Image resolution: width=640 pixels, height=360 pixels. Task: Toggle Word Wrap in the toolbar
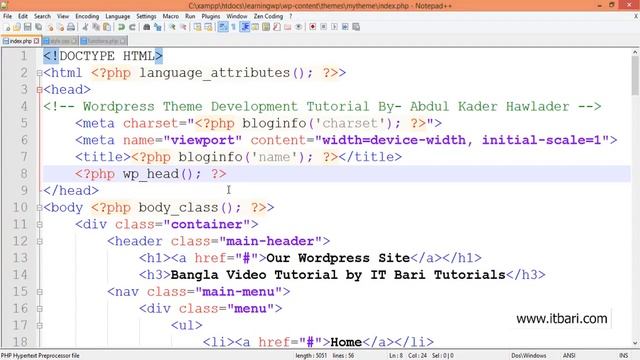223,27
